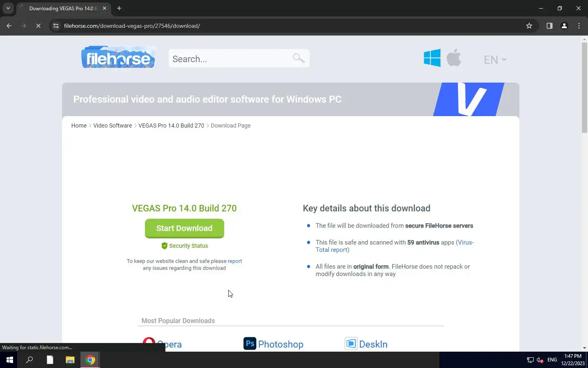Open the EN language dropdown
The image size is (588, 368).
pyautogui.click(x=495, y=60)
